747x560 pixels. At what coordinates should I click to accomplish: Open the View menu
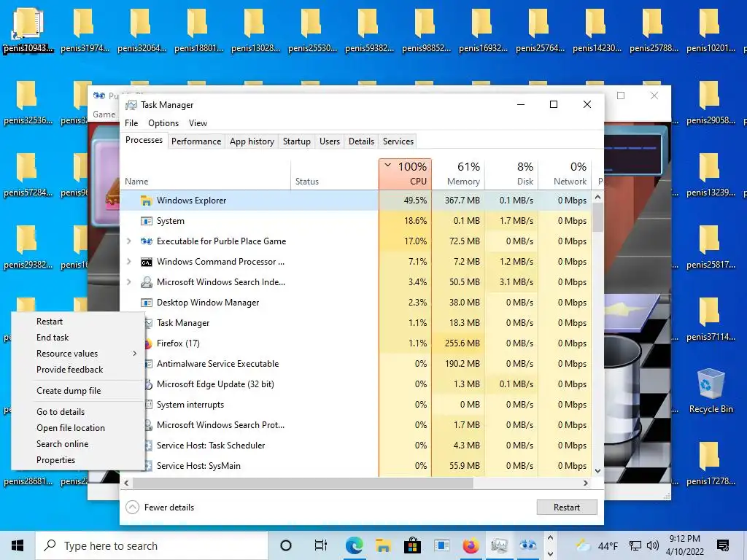click(x=198, y=123)
